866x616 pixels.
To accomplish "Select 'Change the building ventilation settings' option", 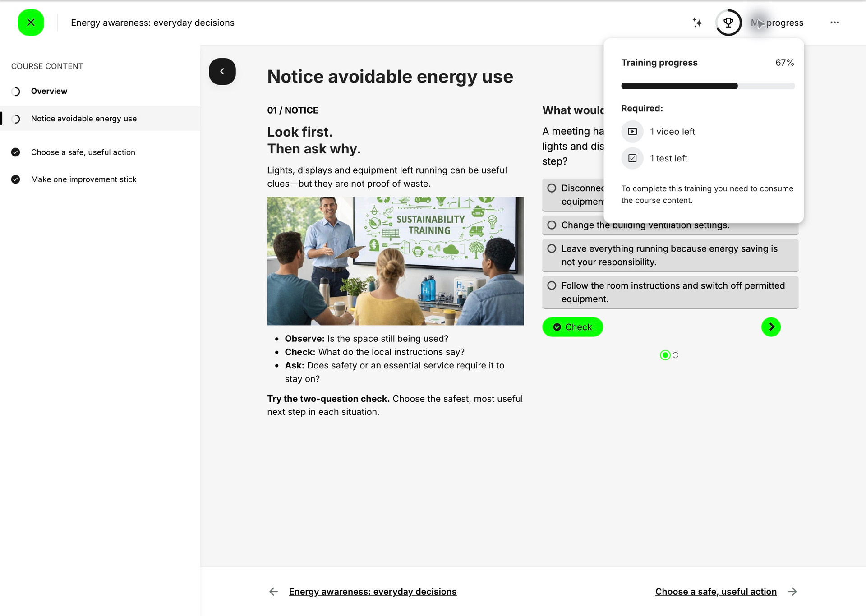I will (x=670, y=225).
